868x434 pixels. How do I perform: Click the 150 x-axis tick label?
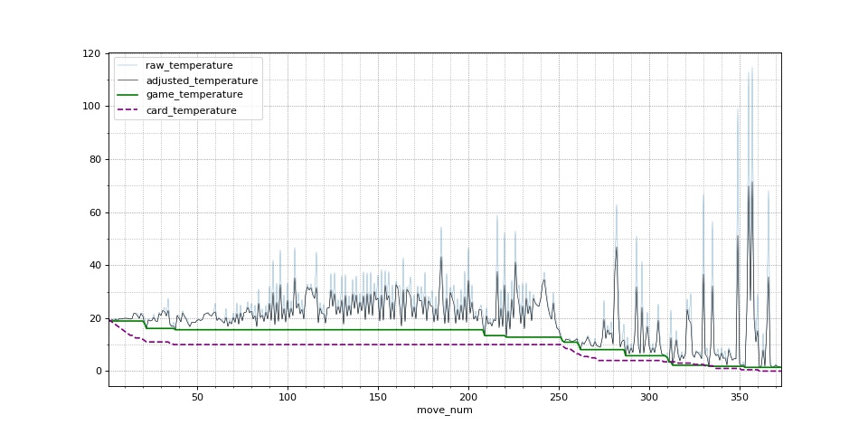click(x=378, y=396)
